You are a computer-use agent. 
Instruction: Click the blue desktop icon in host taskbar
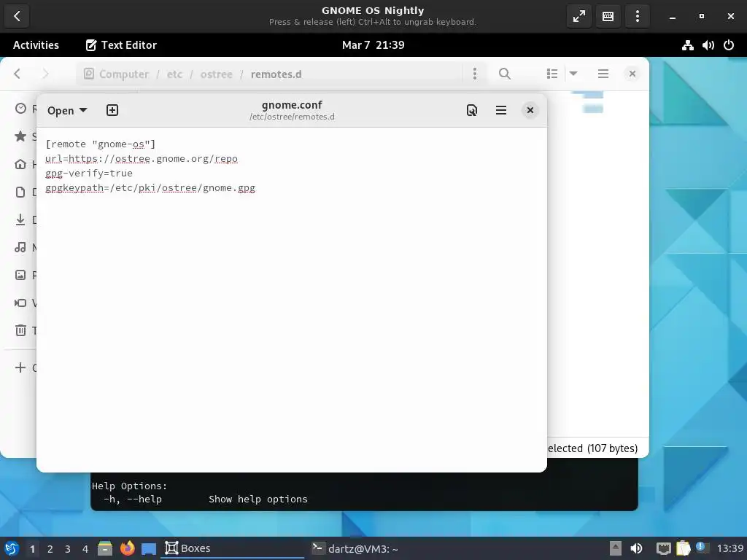[x=149, y=548]
